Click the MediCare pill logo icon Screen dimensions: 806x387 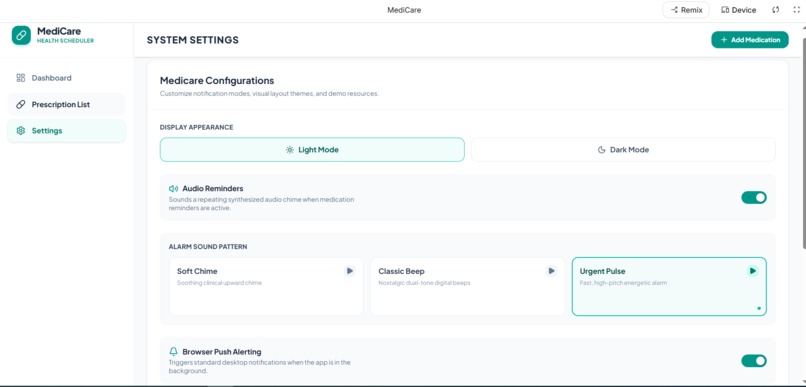[21, 35]
